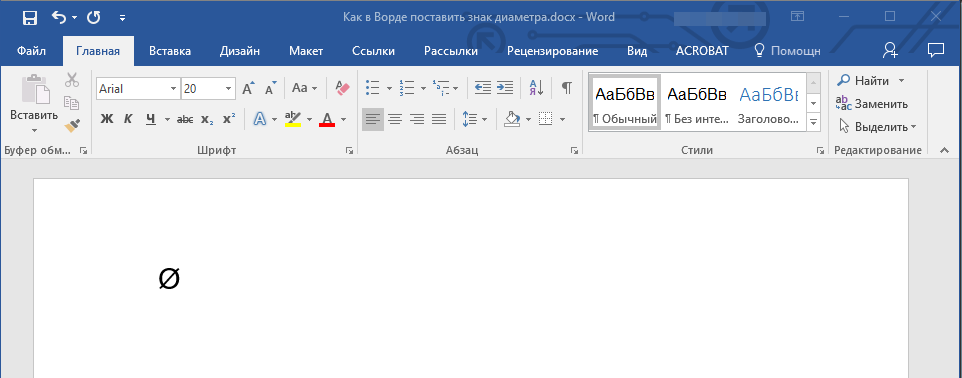Toggle italic К formatting
962x378 pixels.
(x=128, y=119)
